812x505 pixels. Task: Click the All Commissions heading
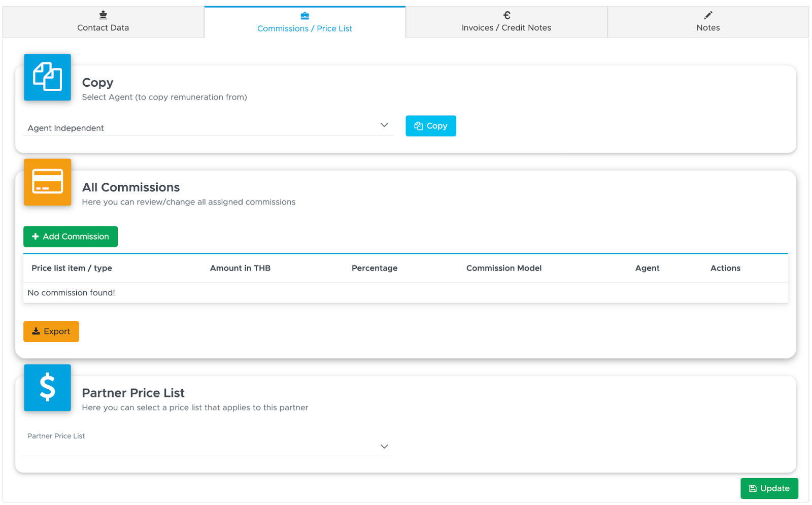(x=131, y=187)
